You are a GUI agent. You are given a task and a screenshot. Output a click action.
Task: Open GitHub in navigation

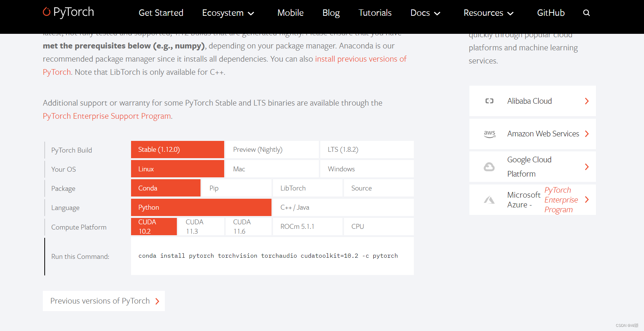[x=550, y=13]
